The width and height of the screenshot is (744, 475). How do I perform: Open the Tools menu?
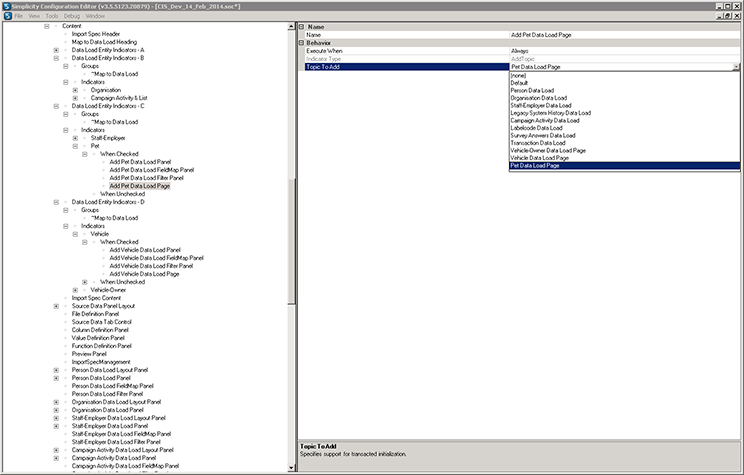[x=52, y=16]
